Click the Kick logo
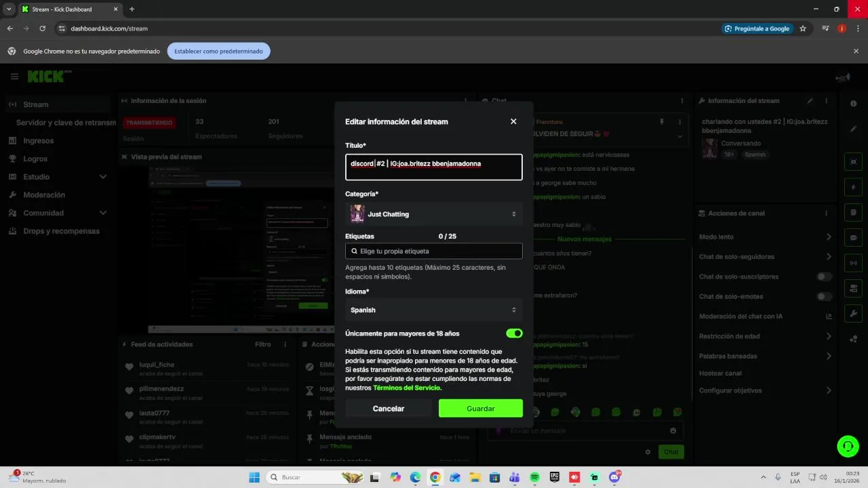The height and width of the screenshot is (488, 868). [49, 76]
